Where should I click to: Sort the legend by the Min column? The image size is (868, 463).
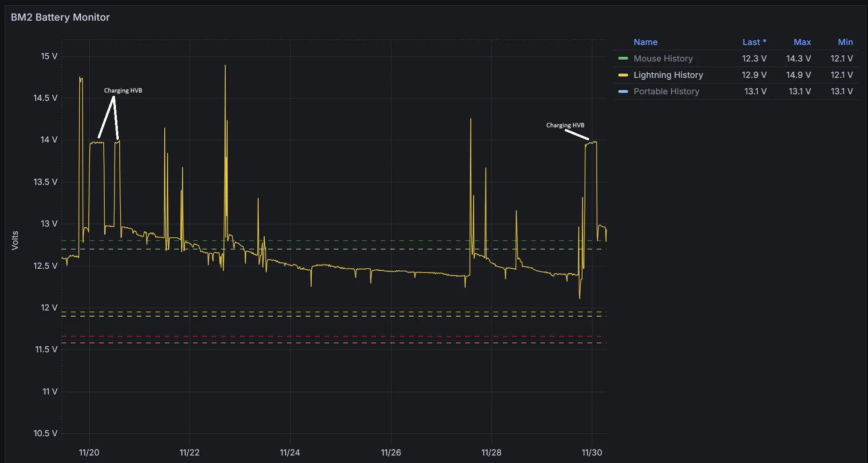pyautogui.click(x=845, y=42)
